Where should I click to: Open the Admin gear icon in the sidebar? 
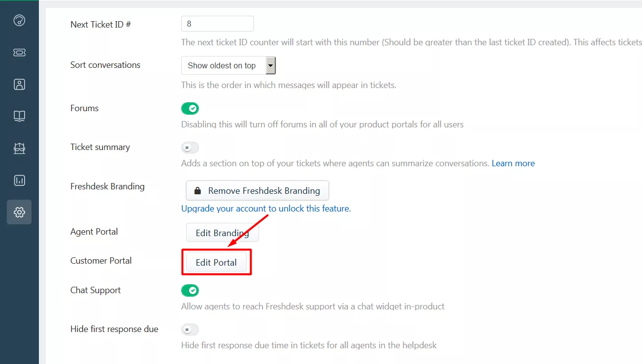[19, 212]
